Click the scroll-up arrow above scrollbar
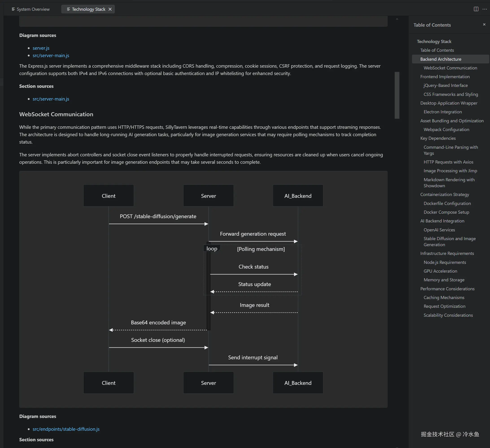The image size is (490, 448). [x=397, y=19]
